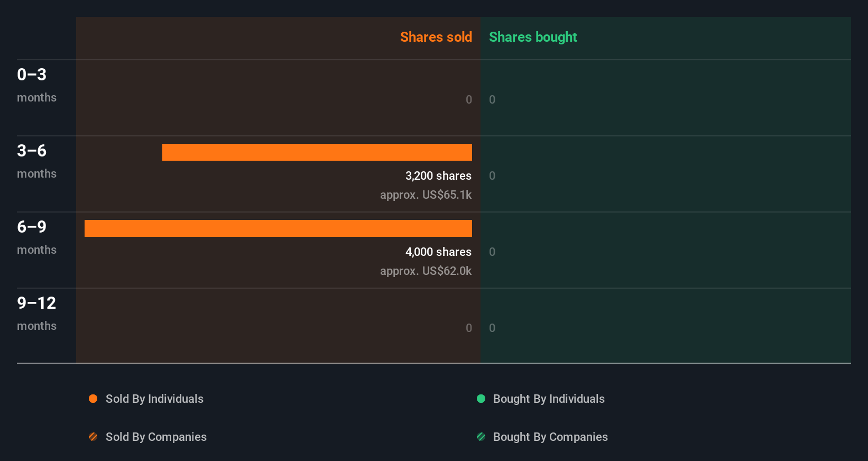Click the striped Sold By Companies legend icon
868x461 pixels.
93,437
